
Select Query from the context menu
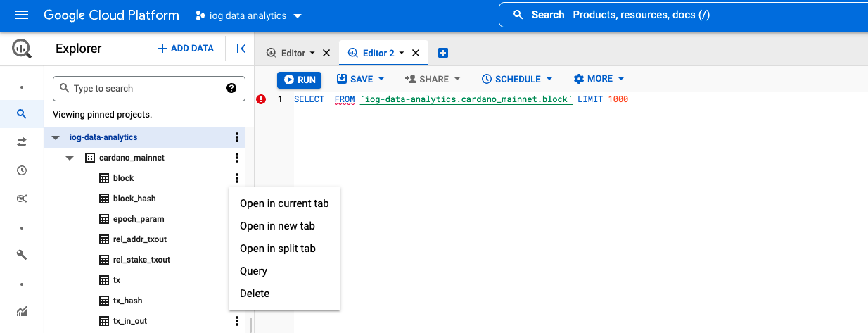click(284, 271)
